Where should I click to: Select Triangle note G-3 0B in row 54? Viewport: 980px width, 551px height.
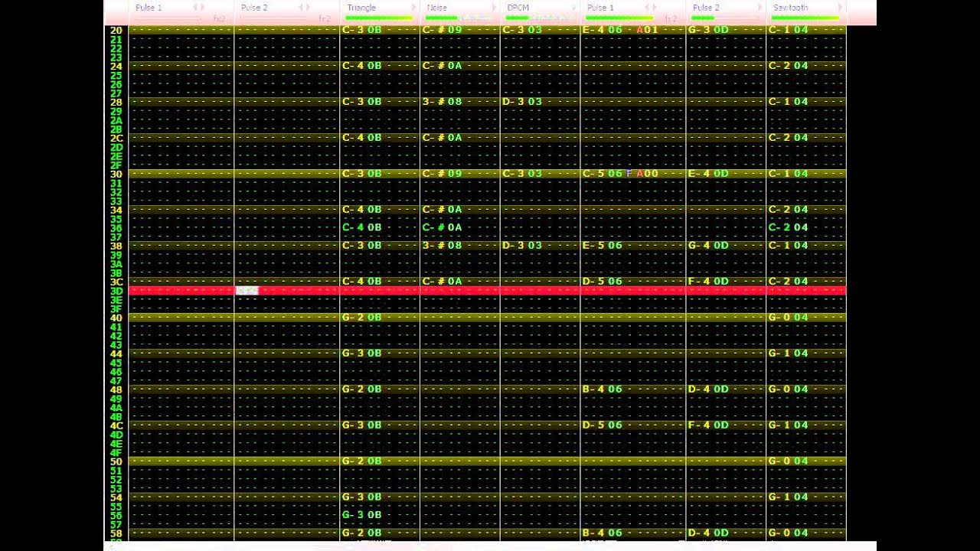coord(361,497)
